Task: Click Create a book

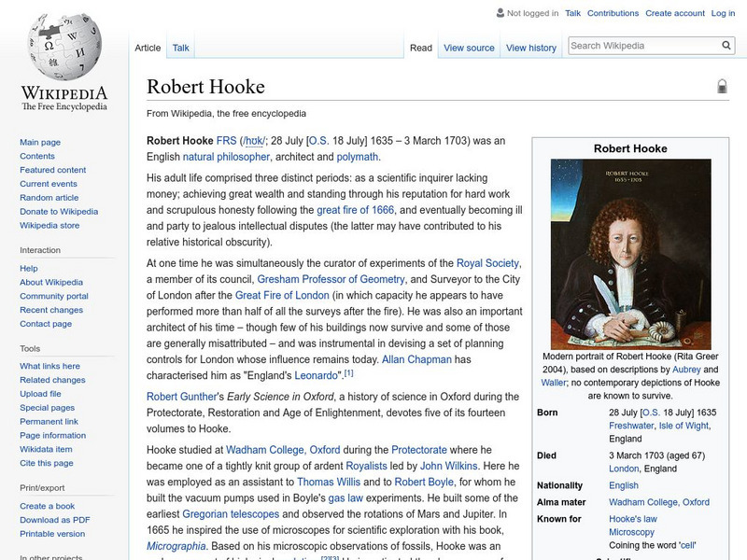Action: click(48, 506)
